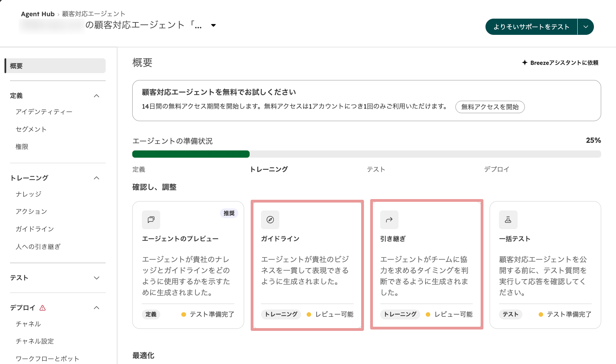Open the エージェントのプレビュー card title
This screenshot has height=364, width=616.
pyautogui.click(x=180, y=239)
